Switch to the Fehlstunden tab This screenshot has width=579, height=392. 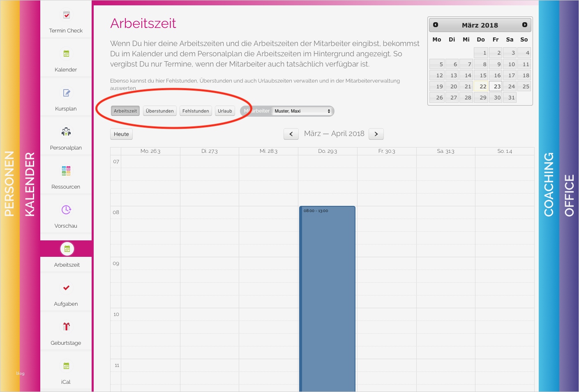(196, 111)
